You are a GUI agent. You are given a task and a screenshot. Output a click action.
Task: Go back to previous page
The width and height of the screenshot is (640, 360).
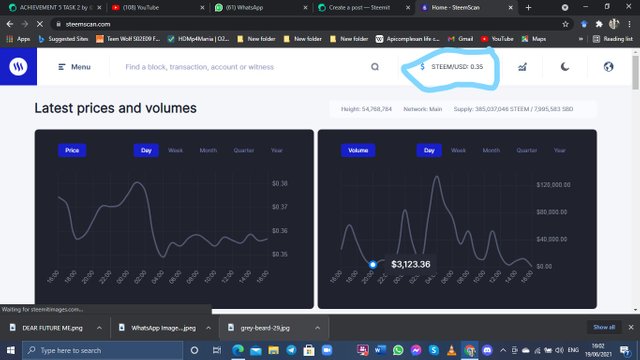click(10, 24)
